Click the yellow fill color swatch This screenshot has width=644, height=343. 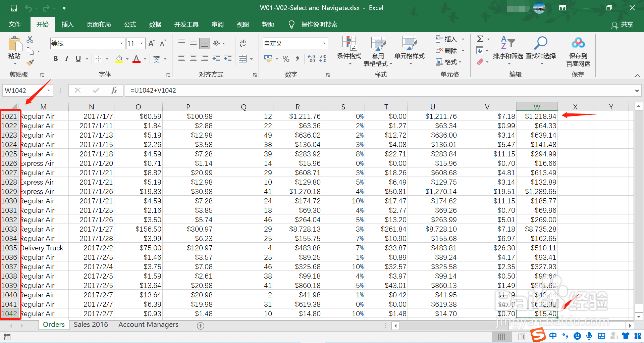click(x=119, y=59)
